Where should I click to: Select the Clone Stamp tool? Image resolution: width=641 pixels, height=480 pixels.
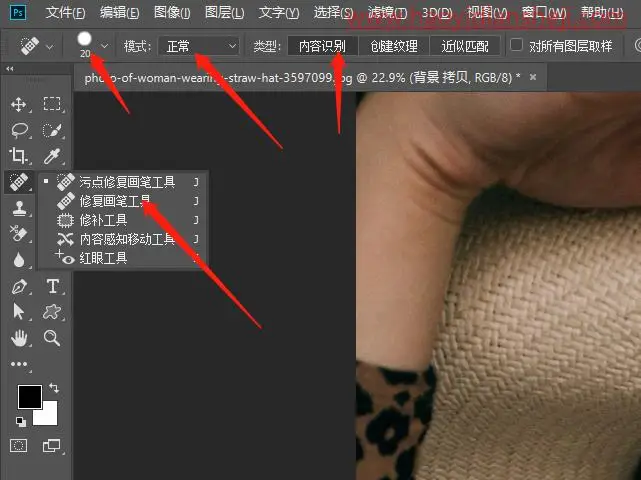19,209
